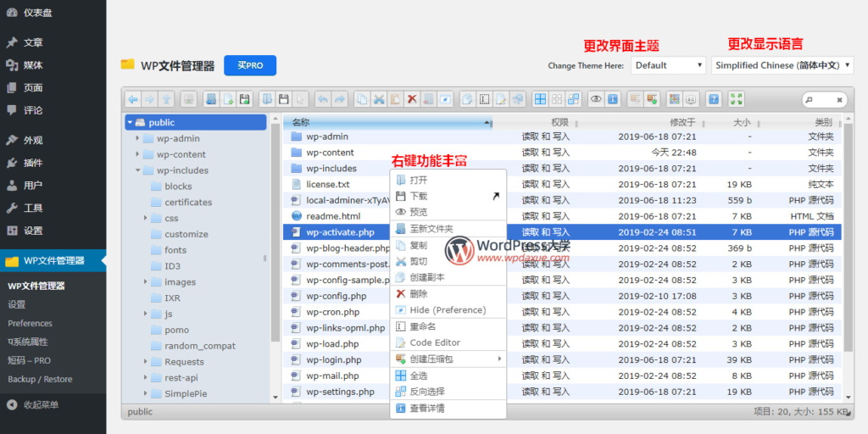Expand the images tree folder
Screen dimensions: 868x434
click(145, 281)
